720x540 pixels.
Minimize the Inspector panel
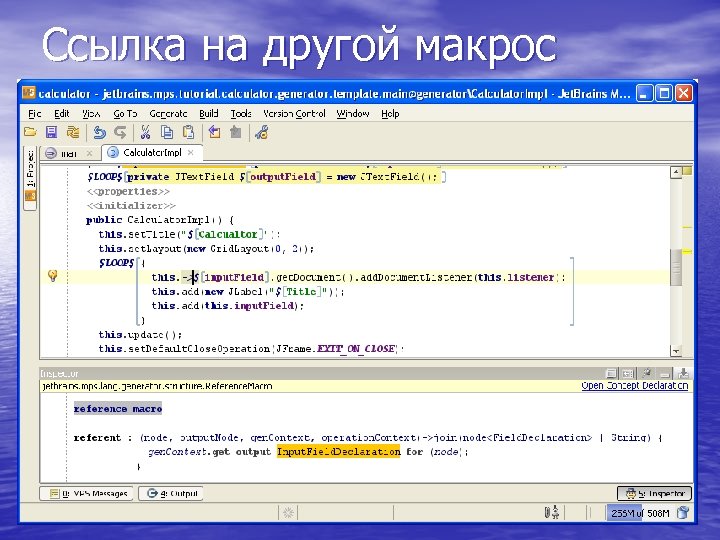(x=665, y=374)
